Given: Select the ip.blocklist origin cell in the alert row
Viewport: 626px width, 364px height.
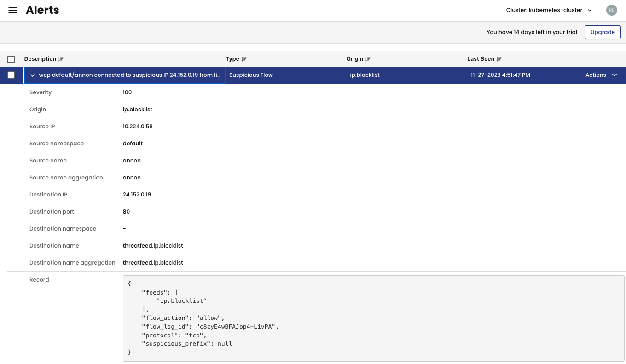Looking at the screenshot, I should [x=365, y=75].
